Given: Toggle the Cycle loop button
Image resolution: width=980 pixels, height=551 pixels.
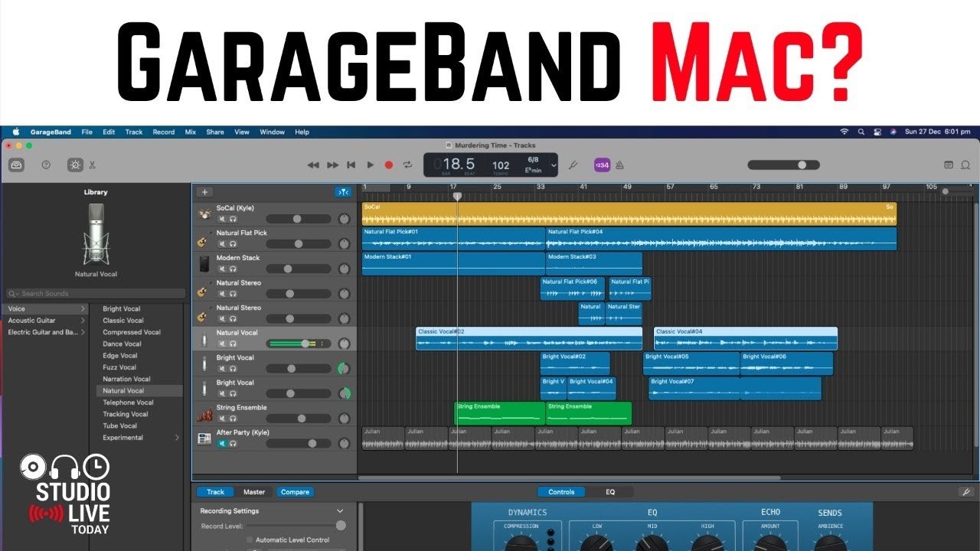Looking at the screenshot, I should pos(407,165).
